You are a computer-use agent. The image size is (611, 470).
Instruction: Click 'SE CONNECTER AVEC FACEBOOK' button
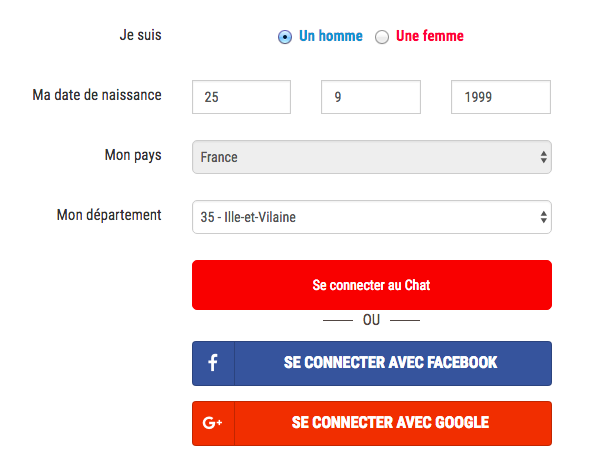pyautogui.click(x=372, y=363)
